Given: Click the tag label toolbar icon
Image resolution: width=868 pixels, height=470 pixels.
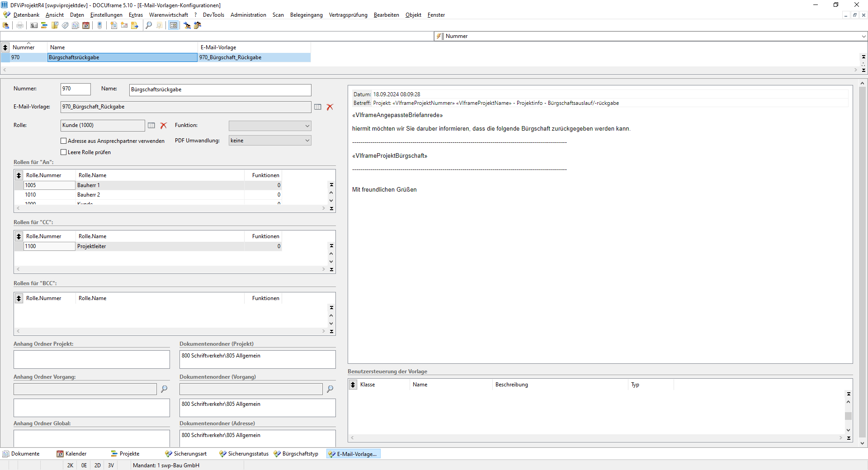Looking at the screenshot, I should click(x=65, y=25).
